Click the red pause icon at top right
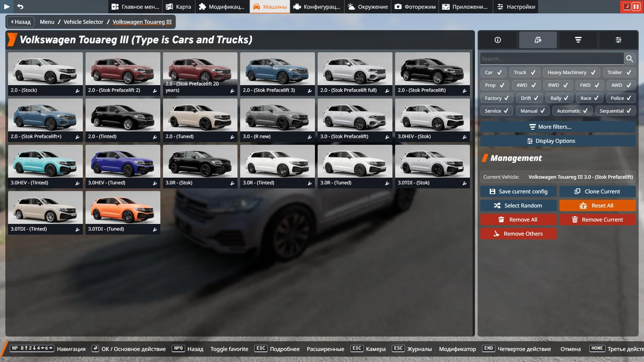This screenshot has height=362, width=644. coord(636,6)
